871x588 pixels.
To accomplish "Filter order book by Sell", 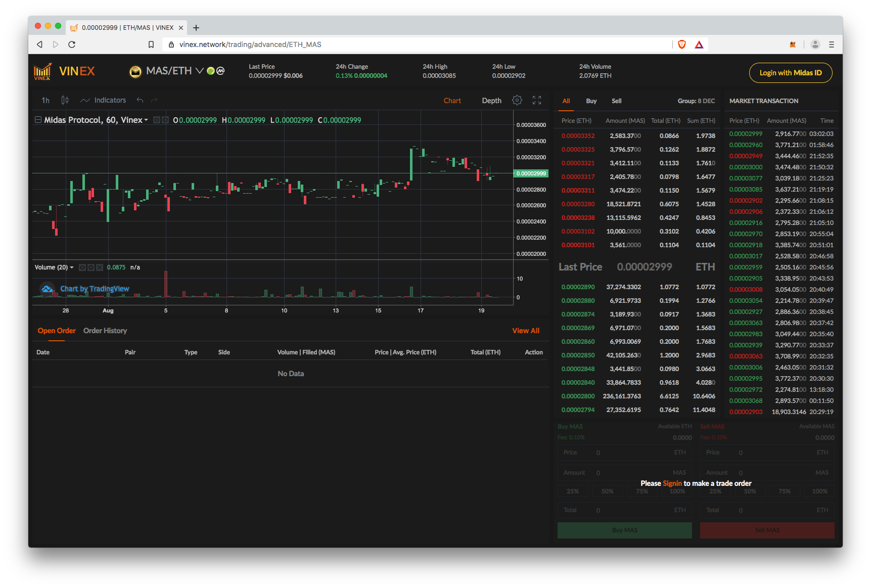I will coord(616,101).
